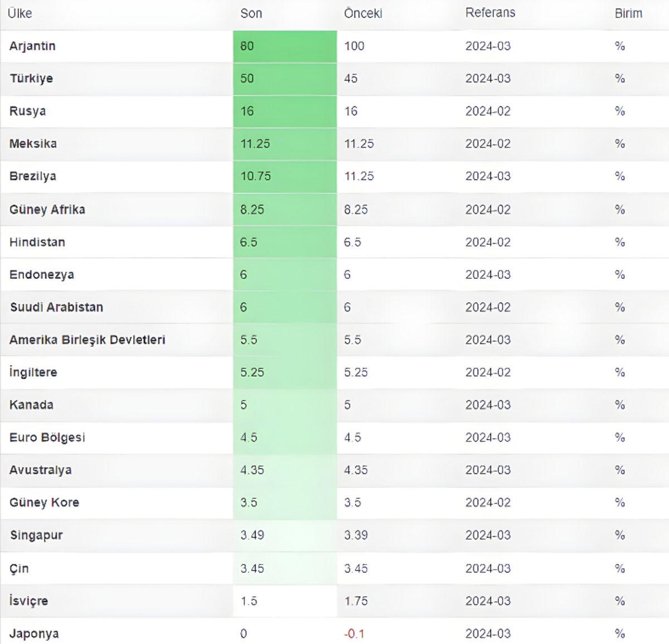
Task: Open the Japonya country link
Action: [33, 634]
